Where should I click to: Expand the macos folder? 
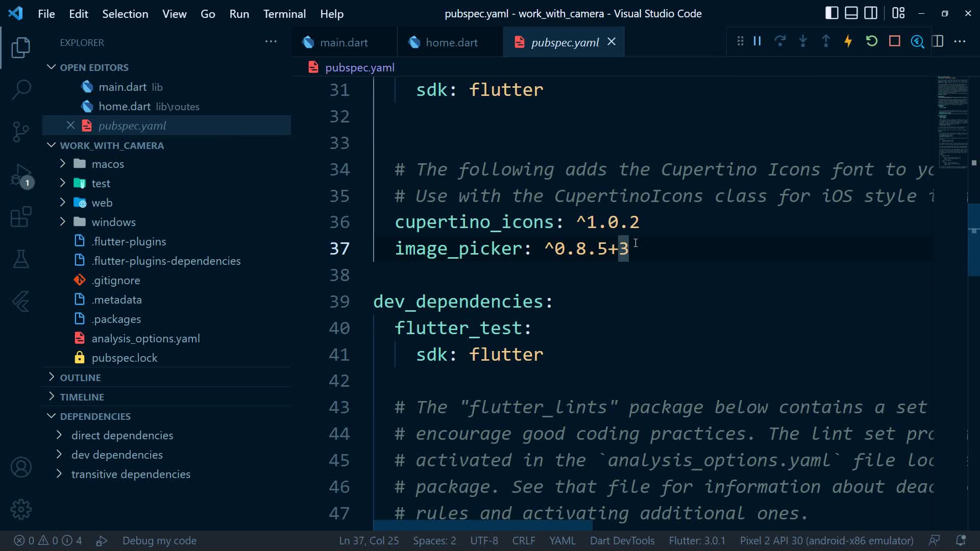click(108, 164)
